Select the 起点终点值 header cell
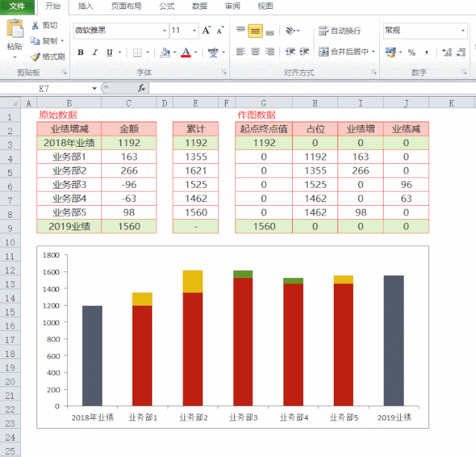Image resolution: width=476 pixels, height=457 pixels. (264, 129)
